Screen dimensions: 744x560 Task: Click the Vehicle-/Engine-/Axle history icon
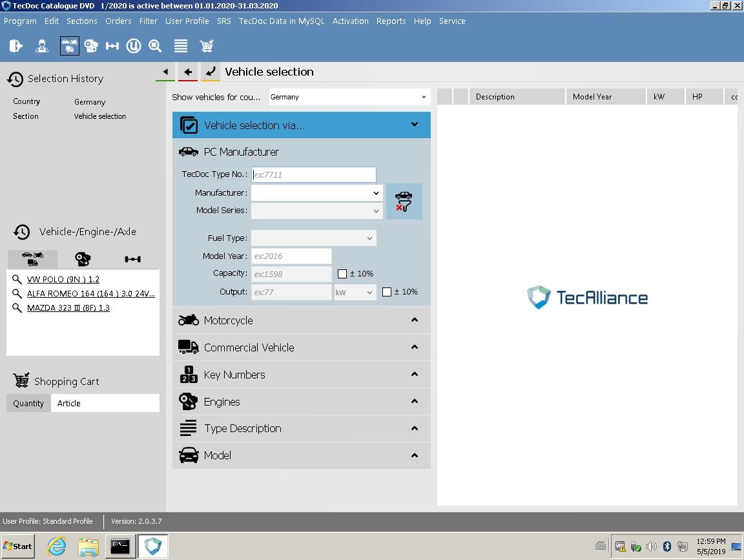click(22, 232)
